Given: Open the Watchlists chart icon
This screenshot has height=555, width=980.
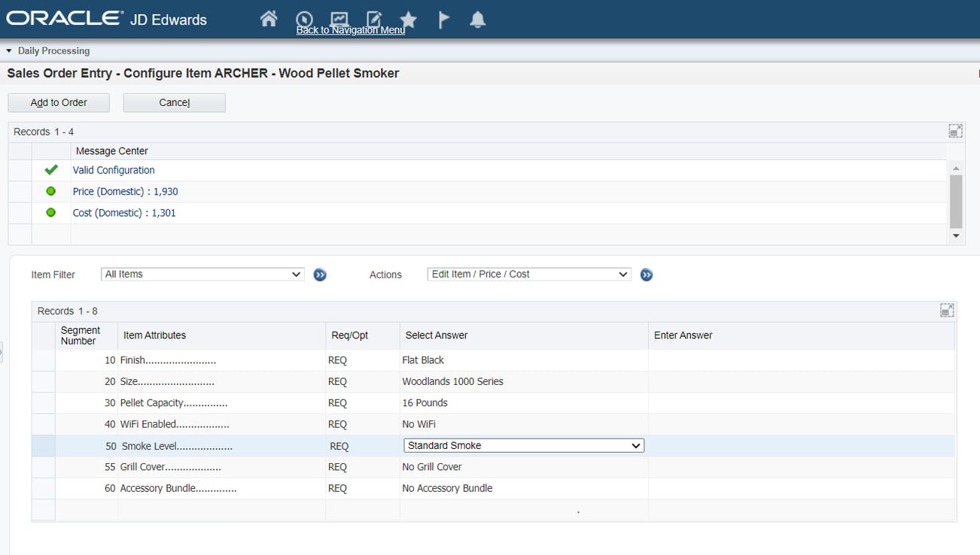Looking at the screenshot, I should (339, 19).
